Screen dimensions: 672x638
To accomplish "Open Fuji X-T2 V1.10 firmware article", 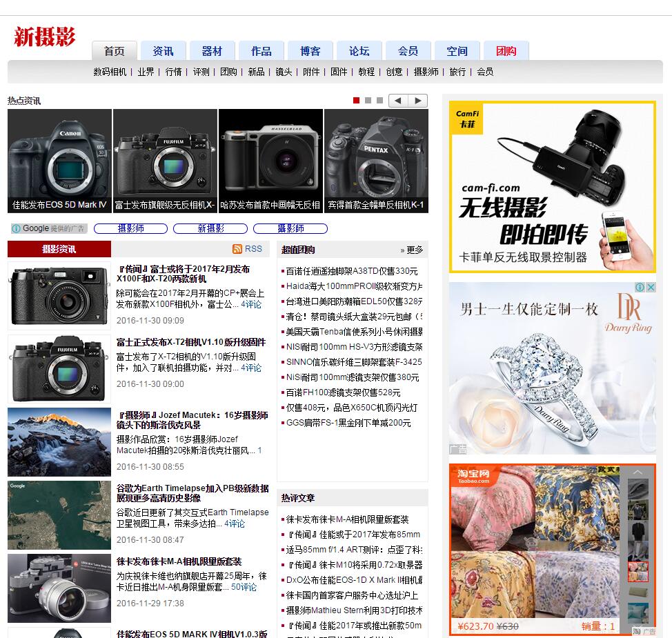I will pyautogui.click(x=191, y=342).
